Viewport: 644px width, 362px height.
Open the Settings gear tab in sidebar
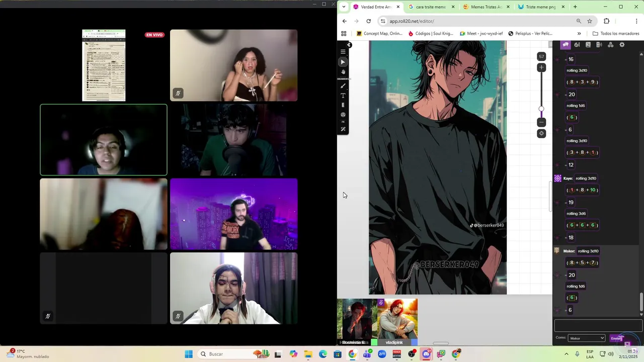(622, 45)
